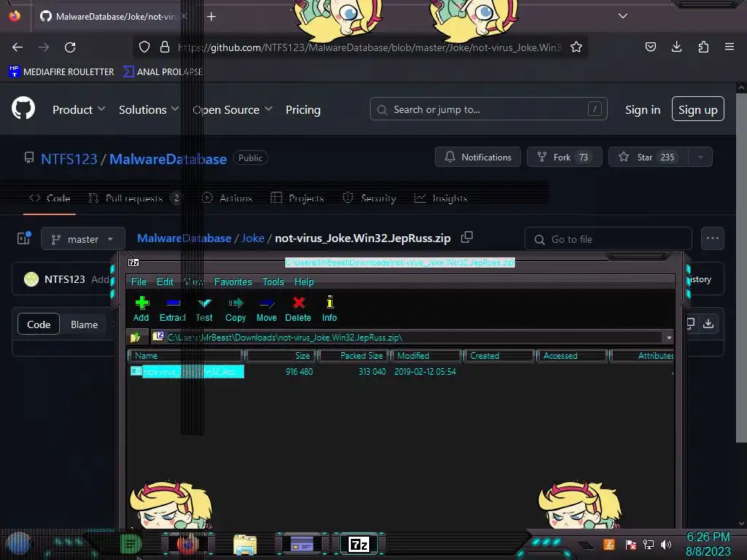Sort by Modified column header
The height and width of the screenshot is (560, 747).
[426, 356]
